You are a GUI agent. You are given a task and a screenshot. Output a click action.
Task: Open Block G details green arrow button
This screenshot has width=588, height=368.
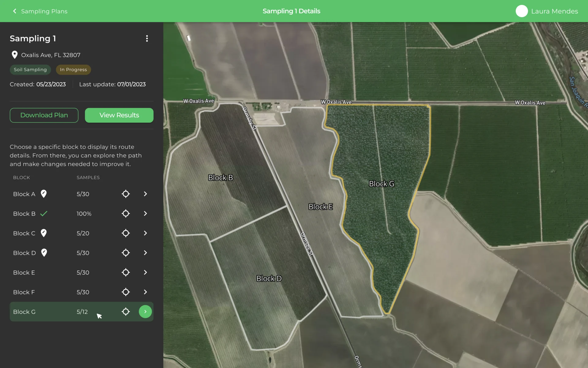pos(145,312)
